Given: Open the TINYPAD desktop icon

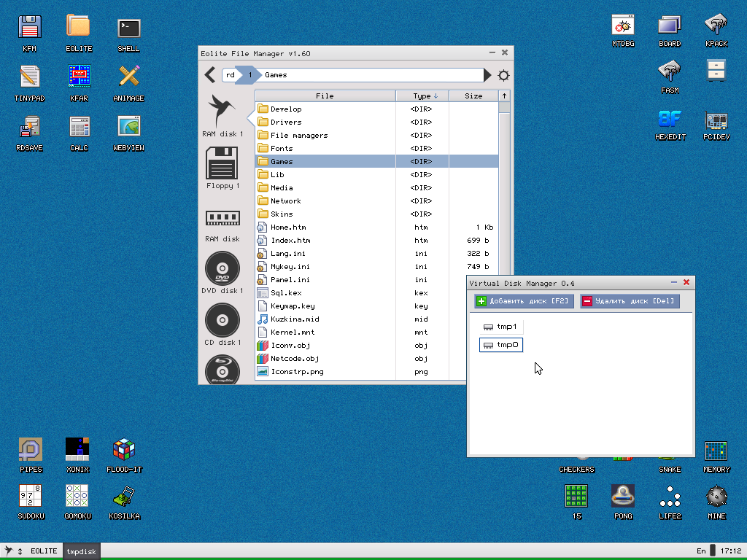Looking at the screenshot, I should tap(29, 82).
